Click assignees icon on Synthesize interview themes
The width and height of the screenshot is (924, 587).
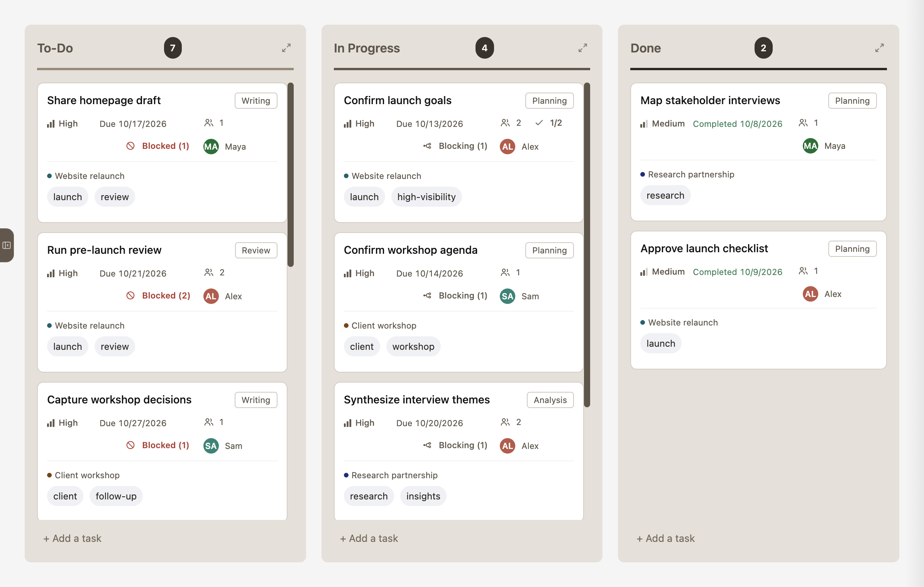(x=505, y=422)
